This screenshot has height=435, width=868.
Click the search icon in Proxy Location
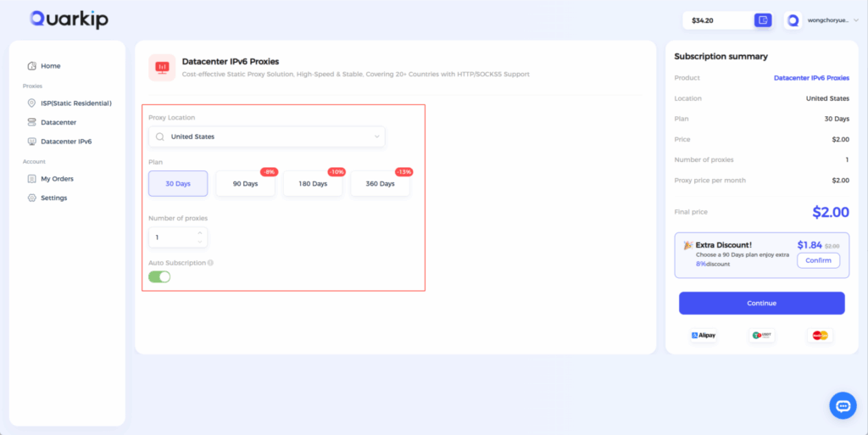160,137
